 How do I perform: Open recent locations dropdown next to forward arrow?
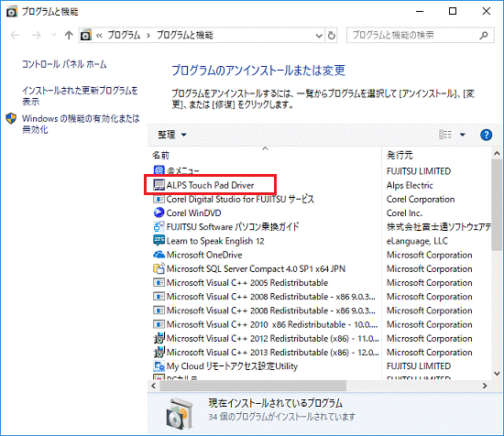pyautogui.click(x=54, y=35)
